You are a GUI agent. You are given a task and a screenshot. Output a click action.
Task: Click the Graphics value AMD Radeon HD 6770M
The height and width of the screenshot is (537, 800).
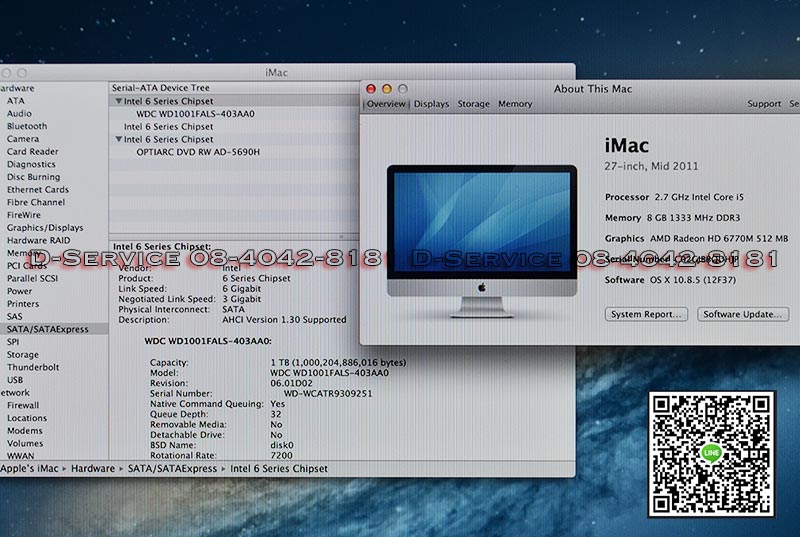click(x=719, y=238)
